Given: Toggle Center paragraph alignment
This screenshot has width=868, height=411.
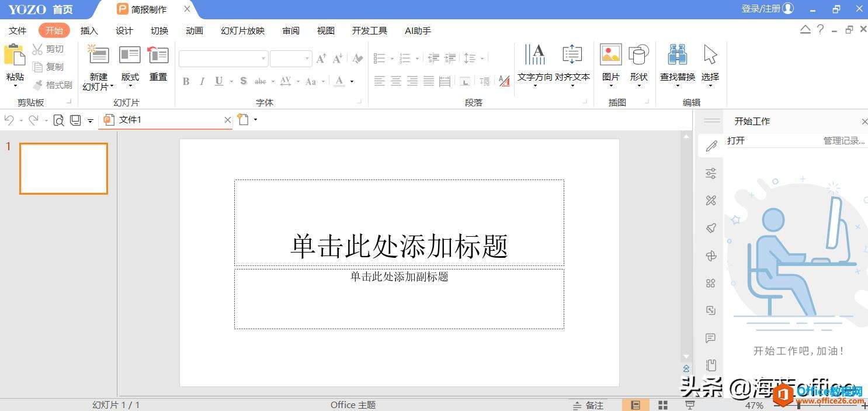Looking at the screenshot, I should [x=396, y=81].
